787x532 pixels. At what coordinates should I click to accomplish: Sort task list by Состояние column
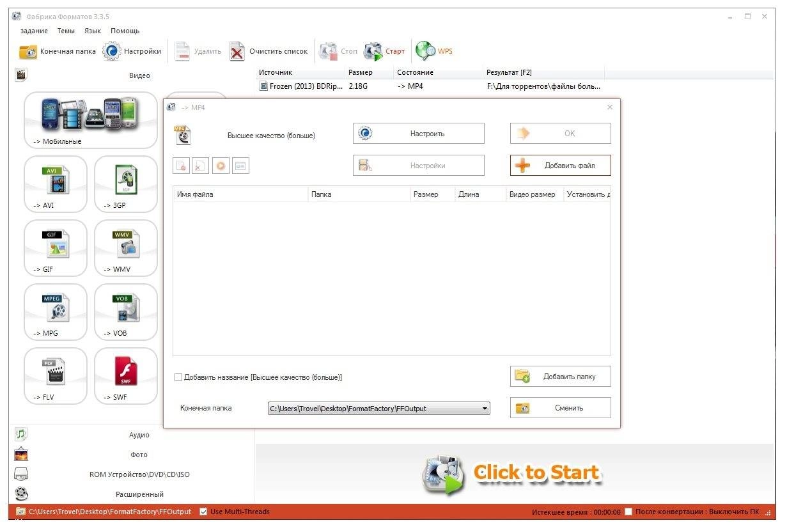click(x=439, y=72)
